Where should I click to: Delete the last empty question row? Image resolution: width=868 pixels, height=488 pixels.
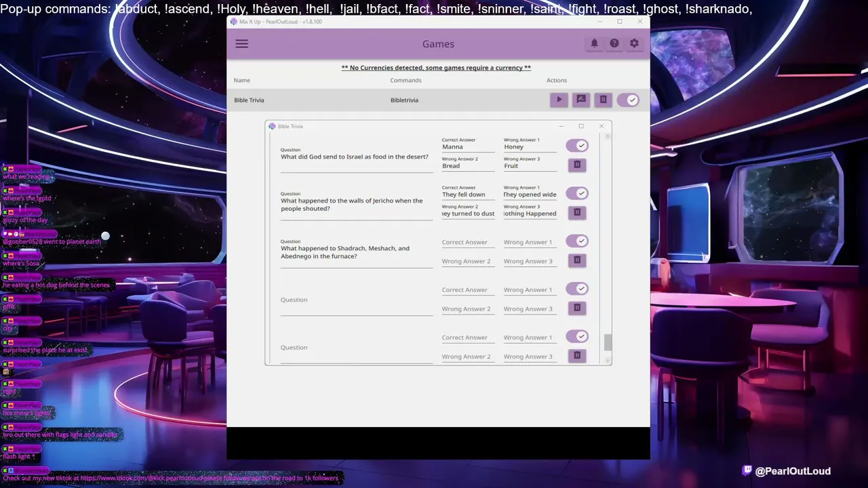[x=577, y=355]
